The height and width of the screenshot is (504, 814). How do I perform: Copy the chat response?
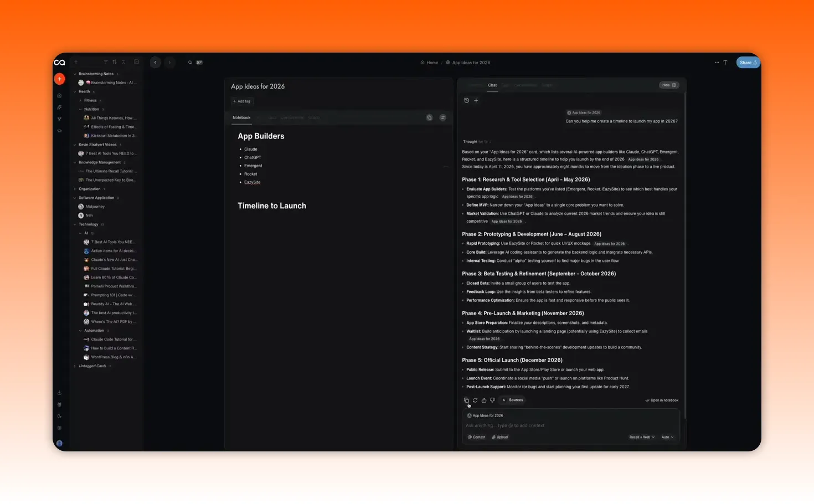pos(466,400)
